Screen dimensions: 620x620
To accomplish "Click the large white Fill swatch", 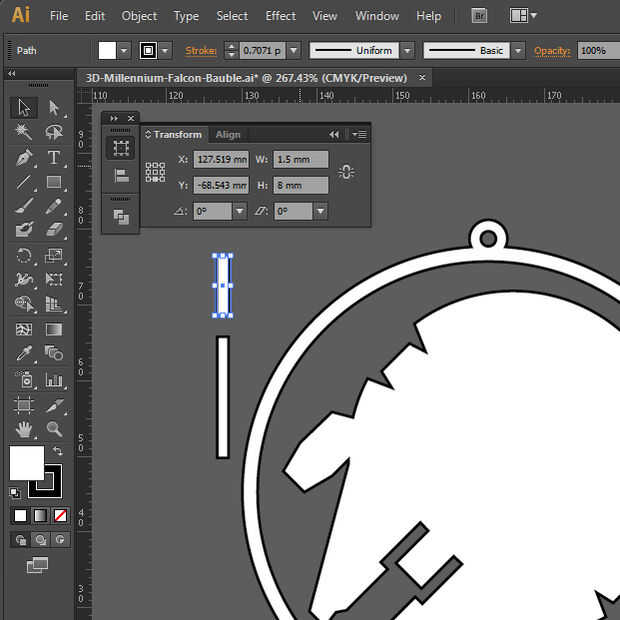I will [26, 463].
